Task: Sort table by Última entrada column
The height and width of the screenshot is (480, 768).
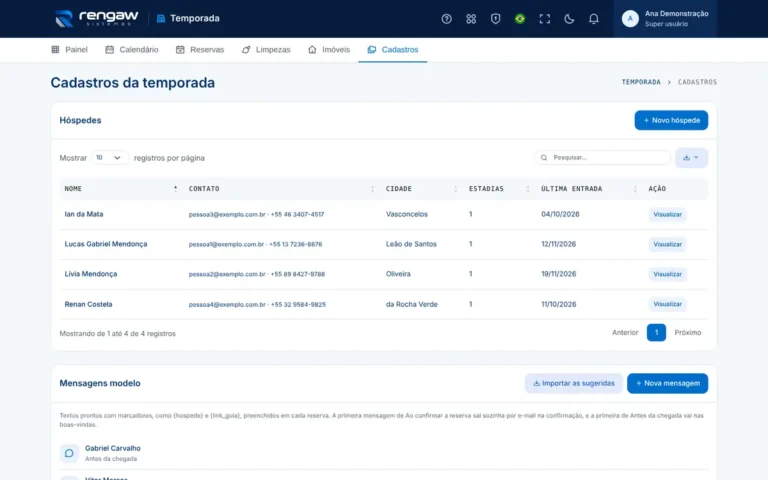Action: [589, 189]
